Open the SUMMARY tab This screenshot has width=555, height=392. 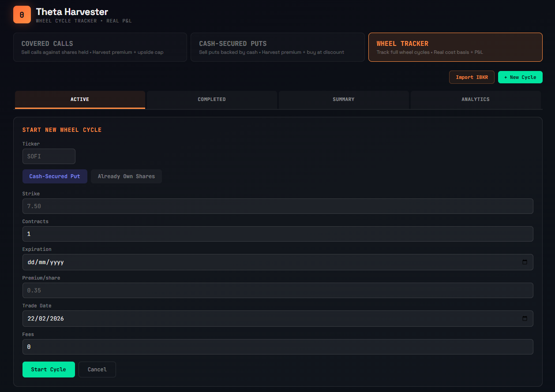pos(344,99)
